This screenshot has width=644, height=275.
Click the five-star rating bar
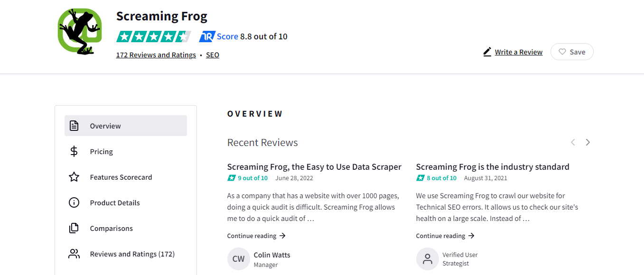pyautogui.click(x=154, y=37)
